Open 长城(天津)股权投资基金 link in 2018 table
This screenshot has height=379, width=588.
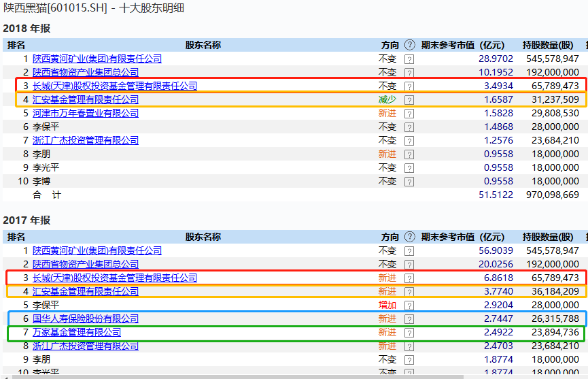click(115, 86)
